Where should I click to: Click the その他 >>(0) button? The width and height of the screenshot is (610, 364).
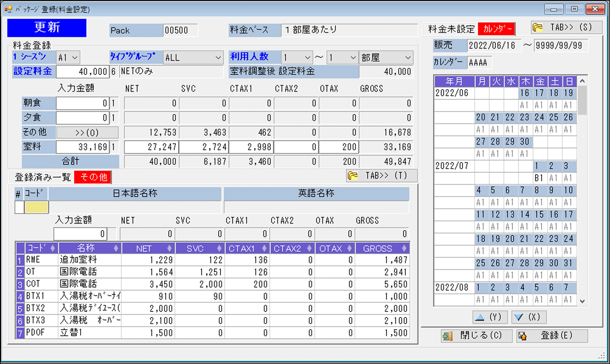pyautogui.click(x=87, y=133)
